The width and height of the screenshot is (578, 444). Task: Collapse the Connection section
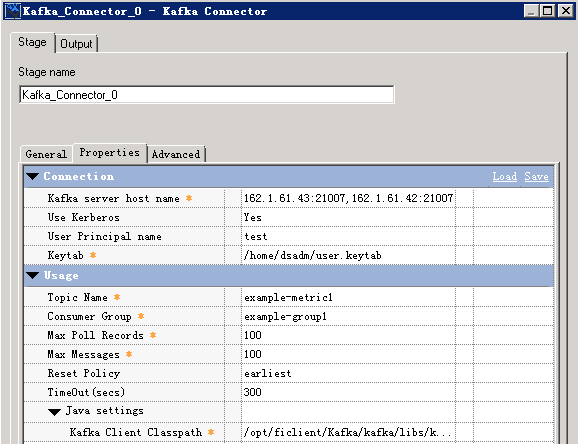[32, 176]
